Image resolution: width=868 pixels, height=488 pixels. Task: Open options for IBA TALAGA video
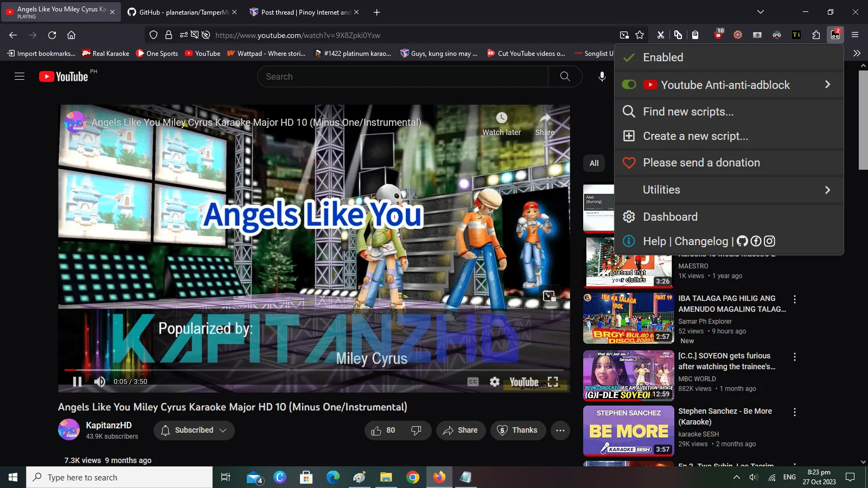(x=794, y=299)
